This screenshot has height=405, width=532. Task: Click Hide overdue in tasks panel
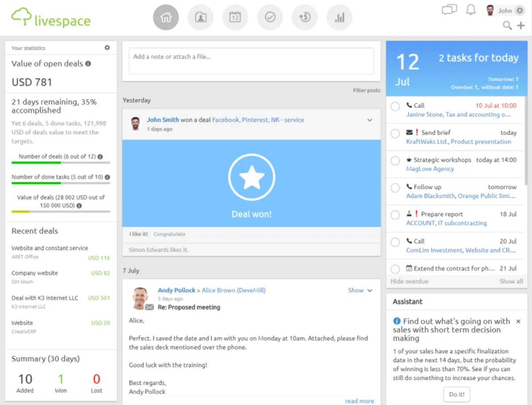click(x=409, y=281)
